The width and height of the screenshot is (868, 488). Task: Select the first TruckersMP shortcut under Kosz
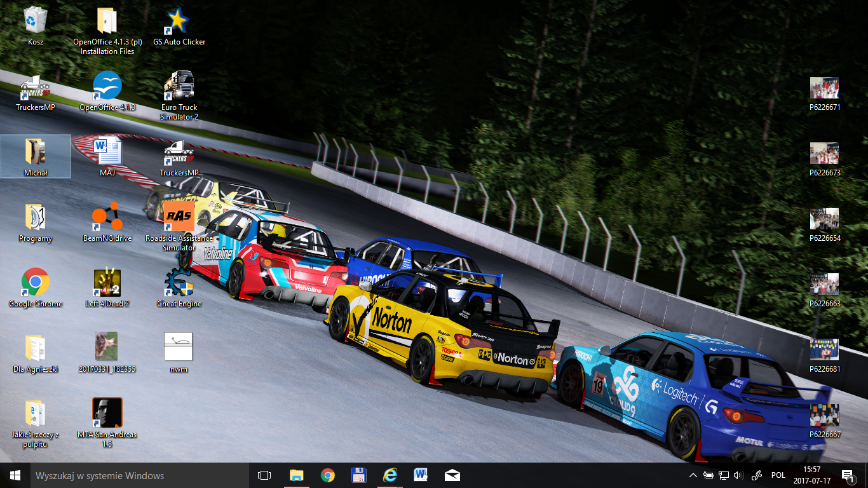(36, 91)
